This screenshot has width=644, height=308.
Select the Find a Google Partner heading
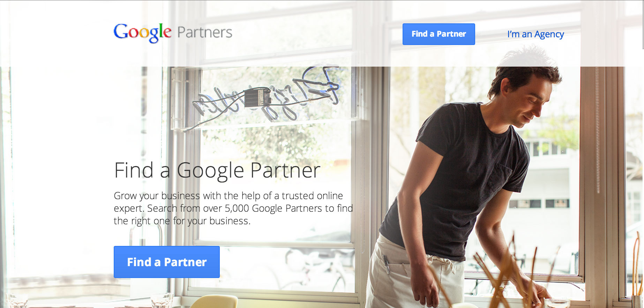(x=217, y=170)
